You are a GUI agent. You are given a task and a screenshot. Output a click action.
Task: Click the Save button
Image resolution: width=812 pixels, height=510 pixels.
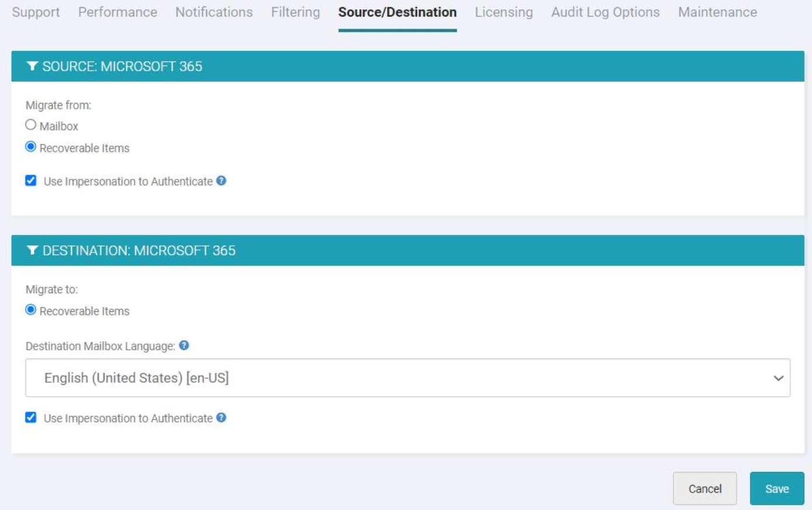776,488
